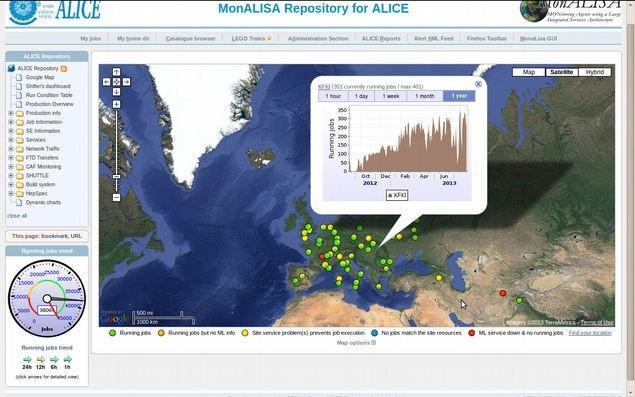The image size is (635, 397).
Task: Zoom in the map with plus button
Action: click(x=116, y=105)
